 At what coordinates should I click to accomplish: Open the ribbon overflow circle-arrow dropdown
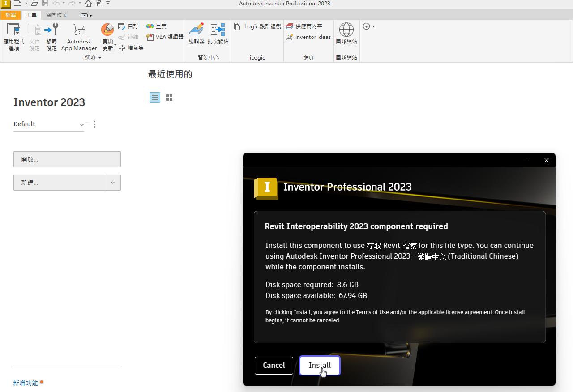pos(368,26)
